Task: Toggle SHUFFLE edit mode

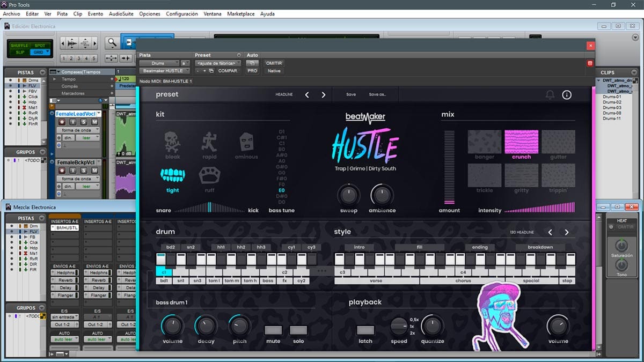Action: tap(19, 46)
